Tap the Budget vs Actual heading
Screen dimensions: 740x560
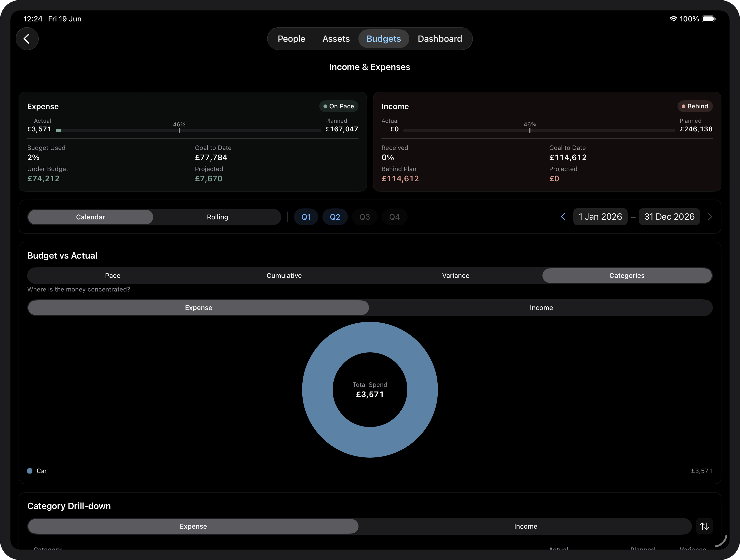coord(62,255)
